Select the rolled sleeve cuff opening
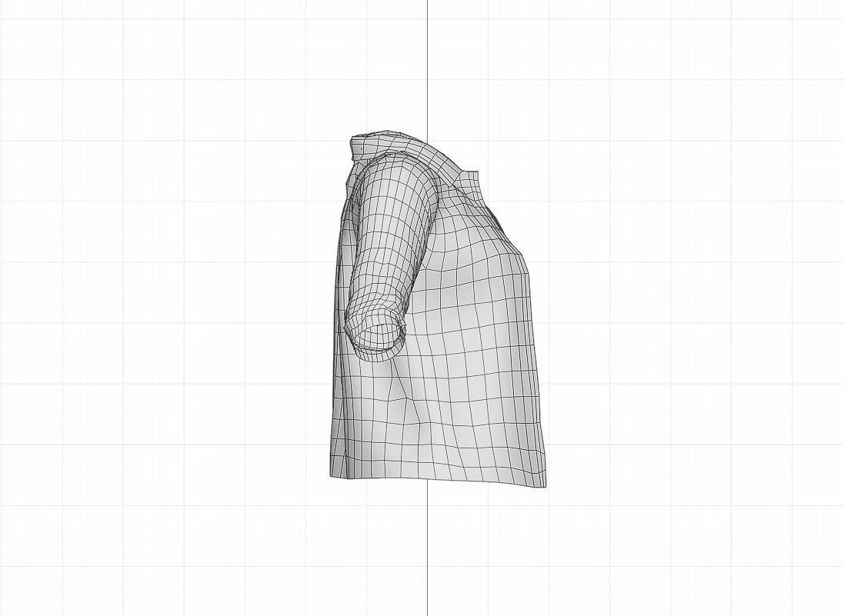844x616 pixels. click(377, 338)
